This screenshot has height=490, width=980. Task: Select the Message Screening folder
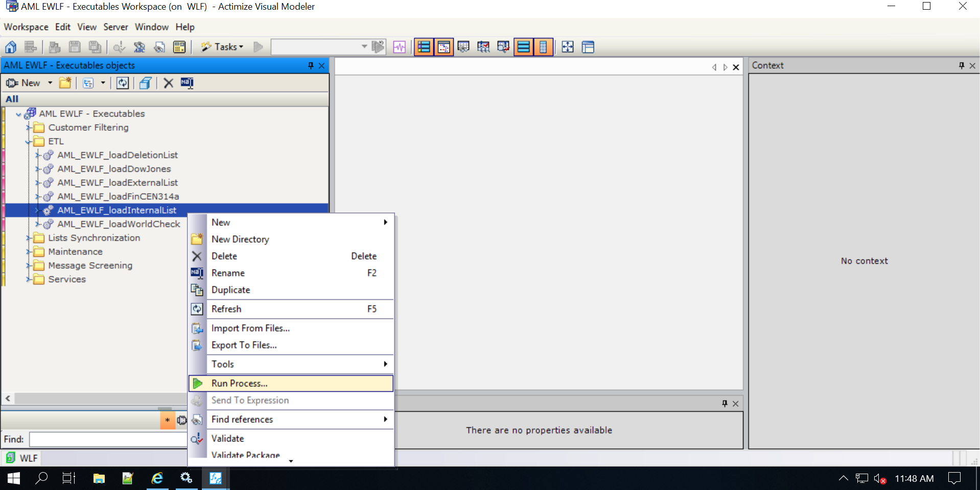[x=90, y=266]
